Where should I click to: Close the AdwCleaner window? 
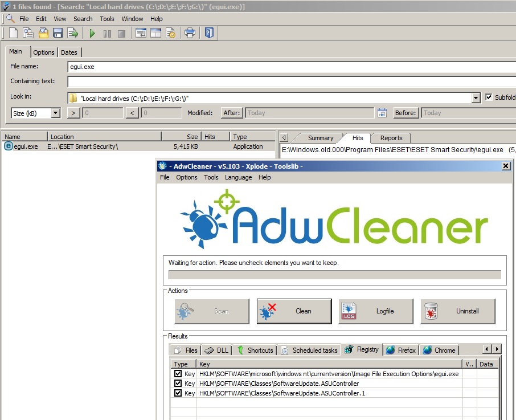(x=506, y=166)
